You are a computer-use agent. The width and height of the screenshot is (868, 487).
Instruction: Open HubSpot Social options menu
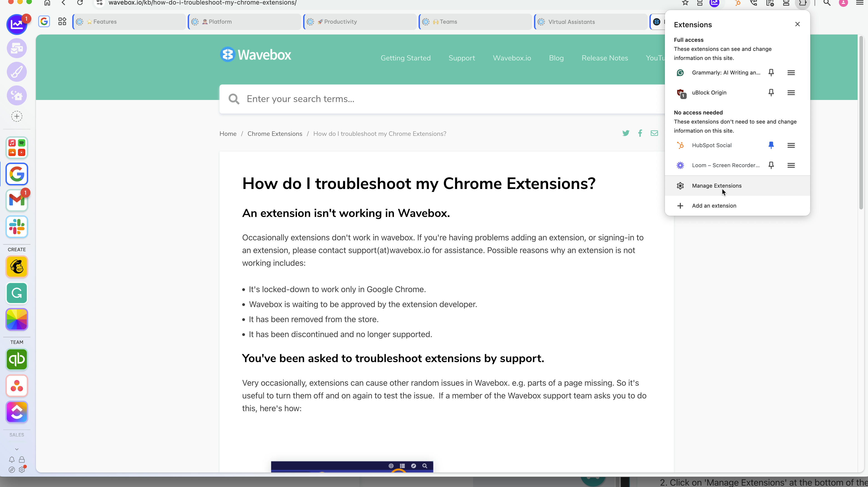791,145
